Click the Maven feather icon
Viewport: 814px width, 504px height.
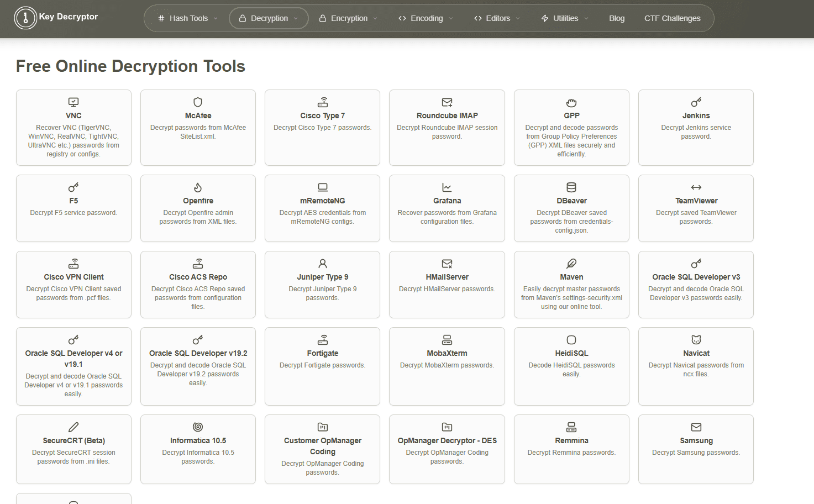click(571, 264)
